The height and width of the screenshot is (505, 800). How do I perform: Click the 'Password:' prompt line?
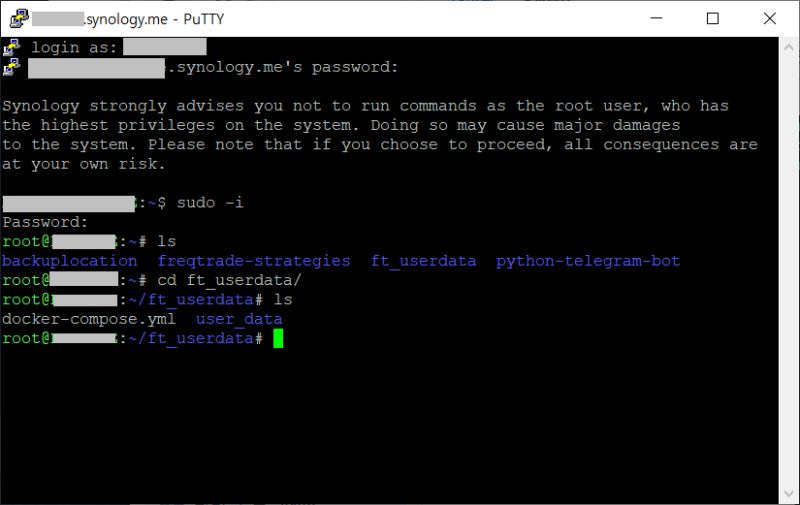[x=45, y=222]
